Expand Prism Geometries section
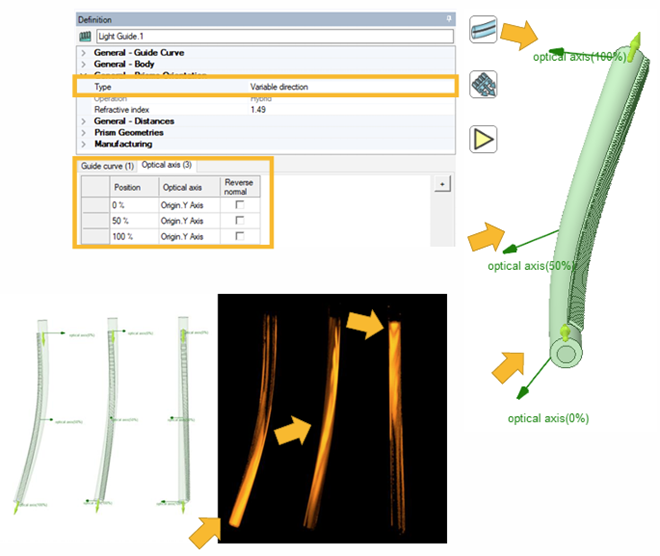 pyautogui.click(x=84, y=133)
